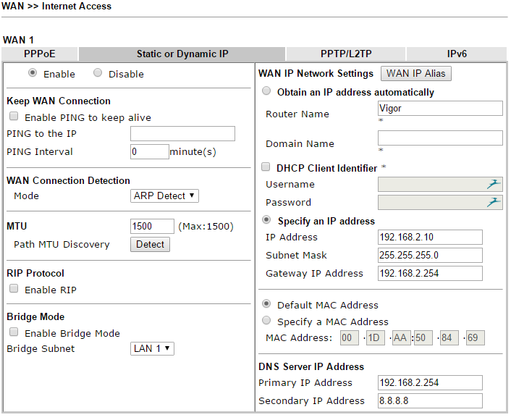Click the 'WAN >> Internet Access' heading
Screen dimensions: 511x420
pos(56,6)
